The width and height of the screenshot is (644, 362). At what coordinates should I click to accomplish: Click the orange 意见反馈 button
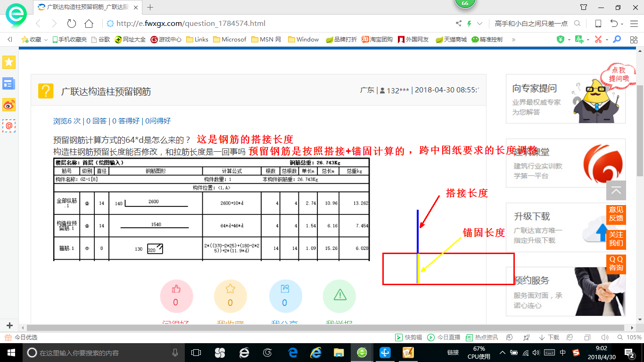(x=616, y=214)
